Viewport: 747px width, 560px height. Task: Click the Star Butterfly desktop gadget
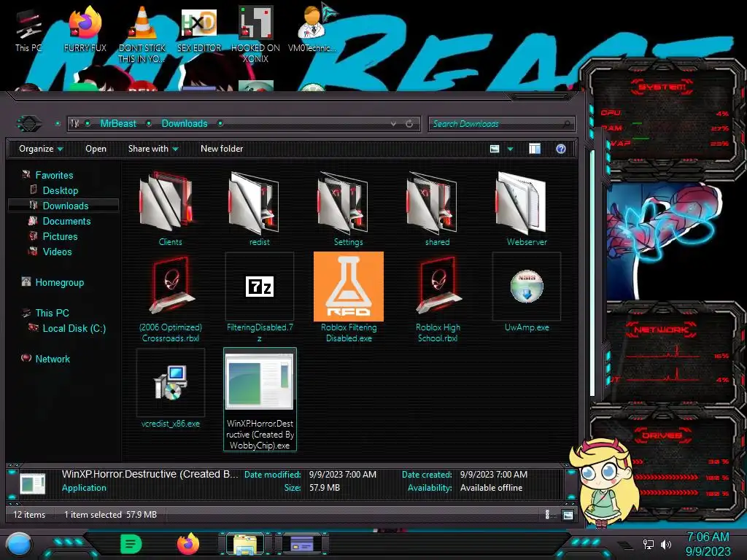point(605,483)
